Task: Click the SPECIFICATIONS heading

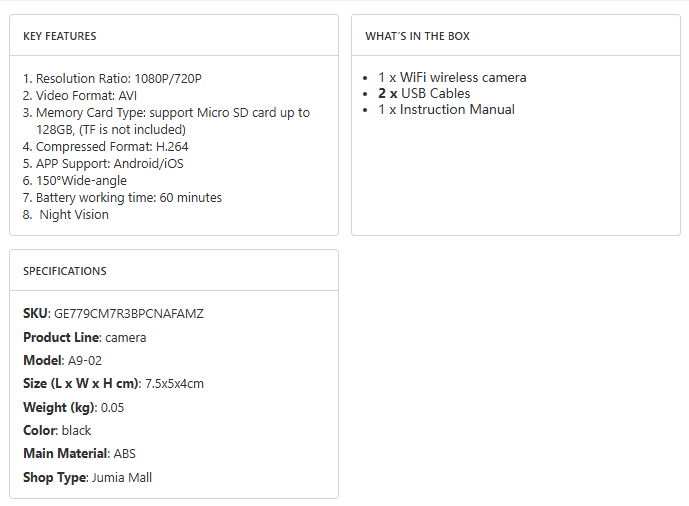Action: click(65, 271)
